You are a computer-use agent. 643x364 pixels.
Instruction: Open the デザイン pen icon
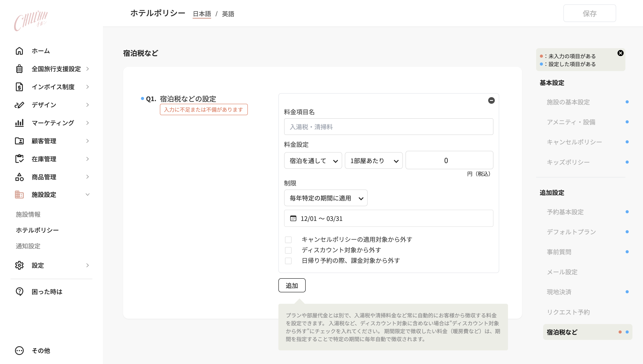coord(19,105)
